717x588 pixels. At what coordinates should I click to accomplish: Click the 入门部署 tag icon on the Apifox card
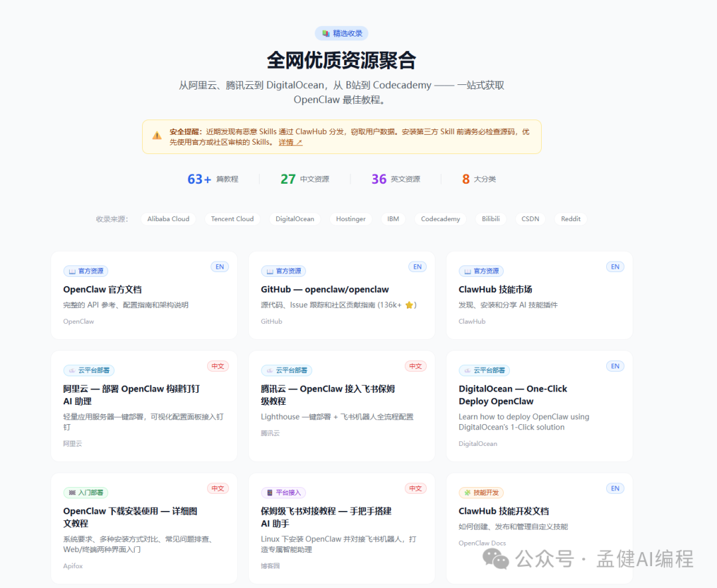(x=72, y=492)
